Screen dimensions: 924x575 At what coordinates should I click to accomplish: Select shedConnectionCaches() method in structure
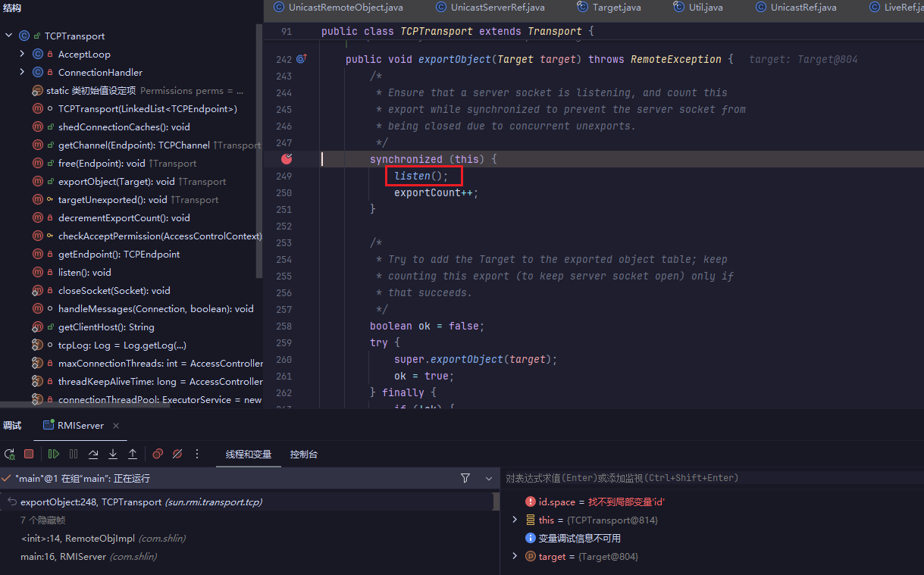point(124,127)
